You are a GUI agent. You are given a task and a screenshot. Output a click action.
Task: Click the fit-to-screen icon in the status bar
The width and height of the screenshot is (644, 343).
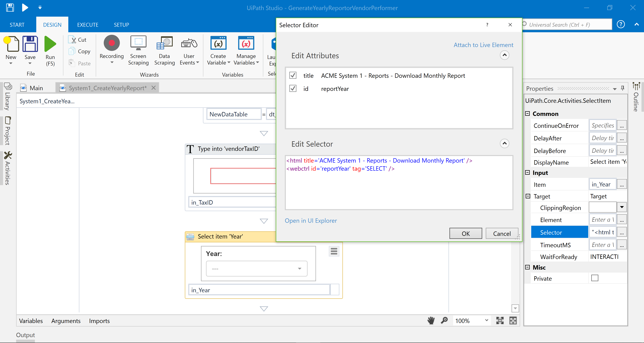(500, 320)
